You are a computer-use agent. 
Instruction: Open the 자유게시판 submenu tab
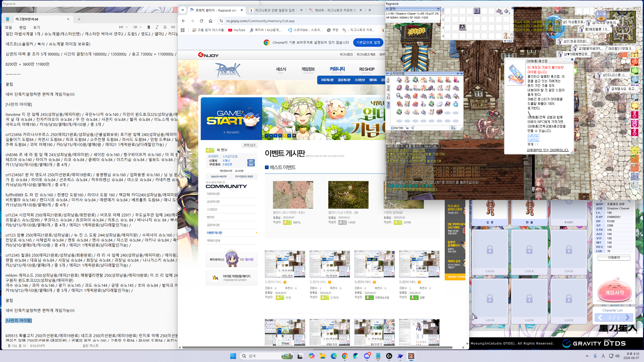[327, 80]
